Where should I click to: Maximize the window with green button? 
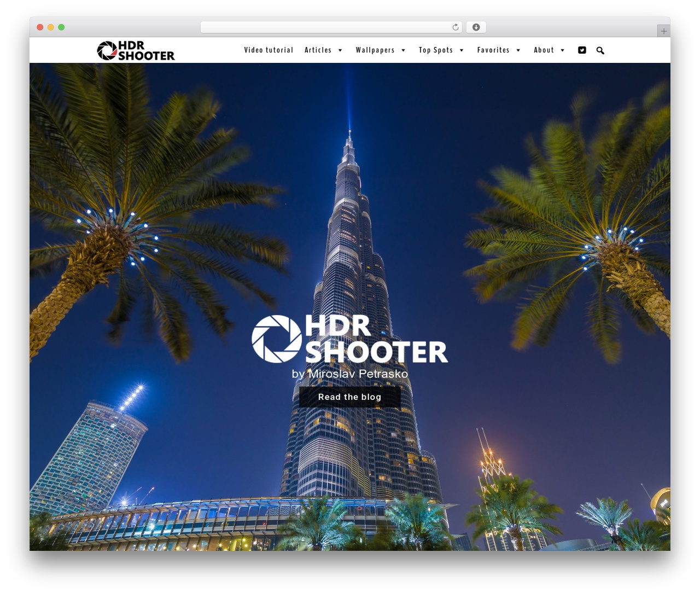click(61, 27)
